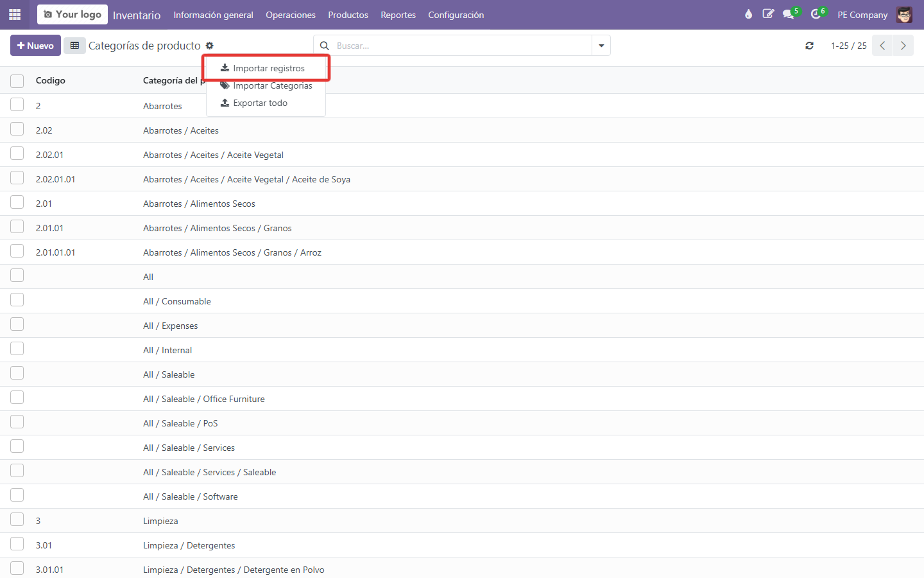Screen dimensions: 924x578
Task: Click the user avatar thumbnail
Action: pos(904,15)
